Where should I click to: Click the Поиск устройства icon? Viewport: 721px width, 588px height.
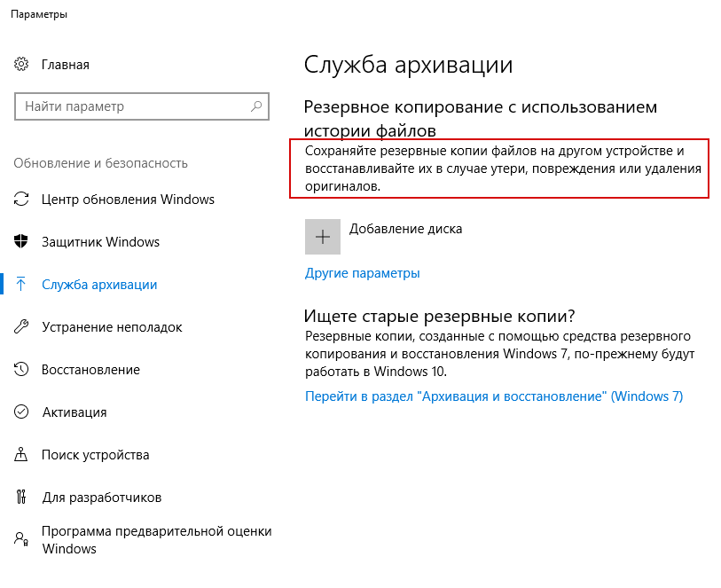pos(22,455)
